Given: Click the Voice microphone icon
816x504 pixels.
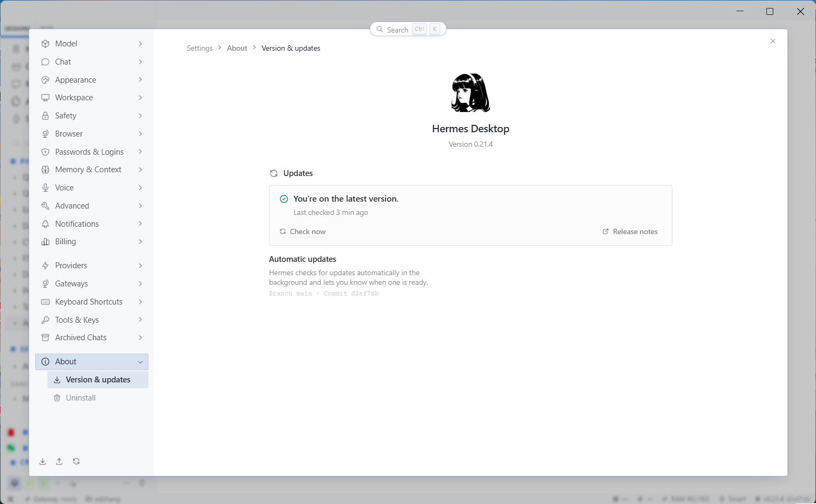Looking at the screenshot, I should 45,188.
